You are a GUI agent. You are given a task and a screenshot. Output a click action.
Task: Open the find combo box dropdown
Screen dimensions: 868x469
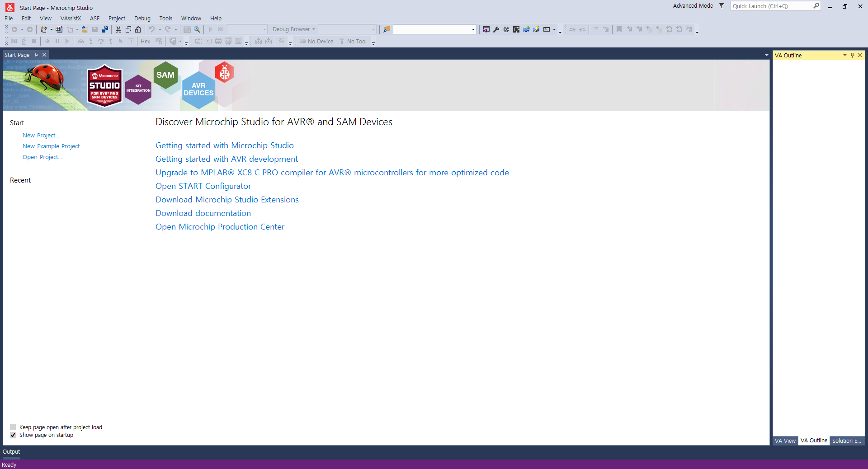point(473,29)
